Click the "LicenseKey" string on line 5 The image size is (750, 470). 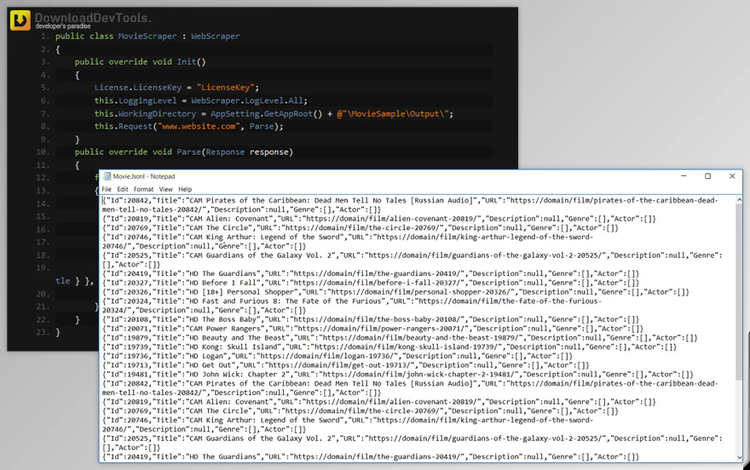pos(225,87)
